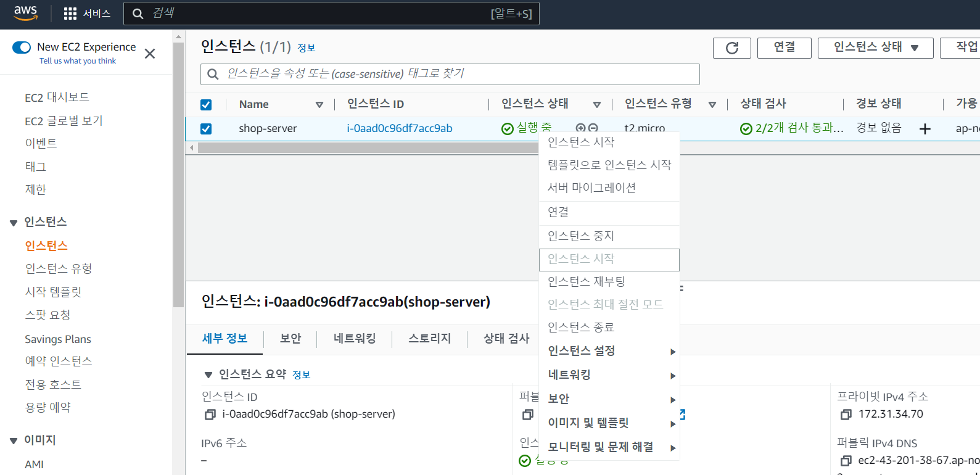Switch to the 네트워킹 details tab
This screenshot has width=980, height=475.
click(355, 339)
